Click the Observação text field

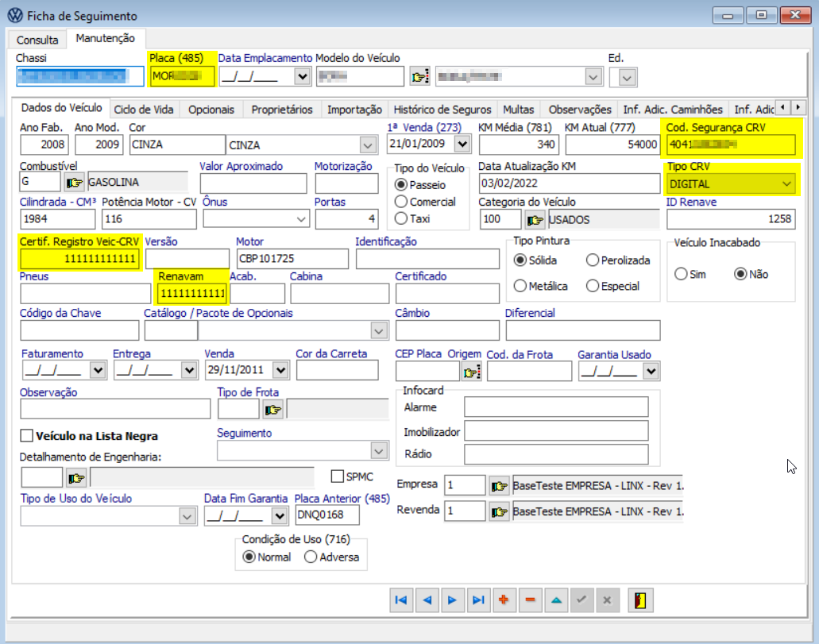click(x=115, y=409)
